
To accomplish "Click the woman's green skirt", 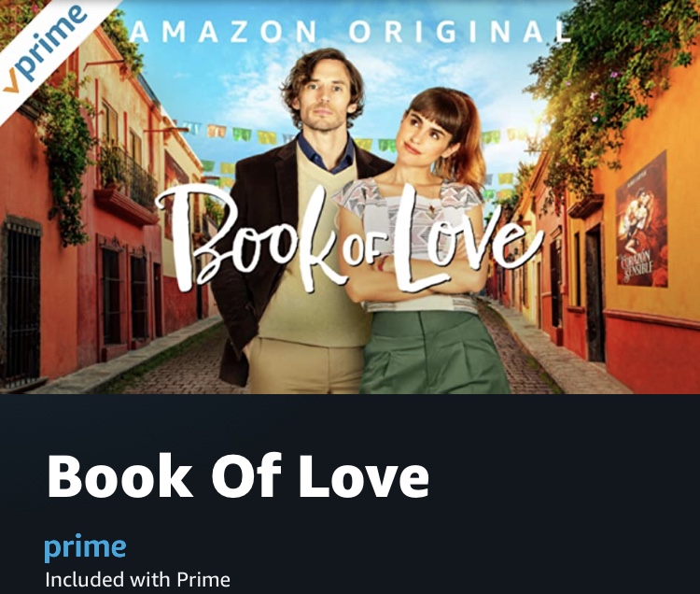I will 433,353.
